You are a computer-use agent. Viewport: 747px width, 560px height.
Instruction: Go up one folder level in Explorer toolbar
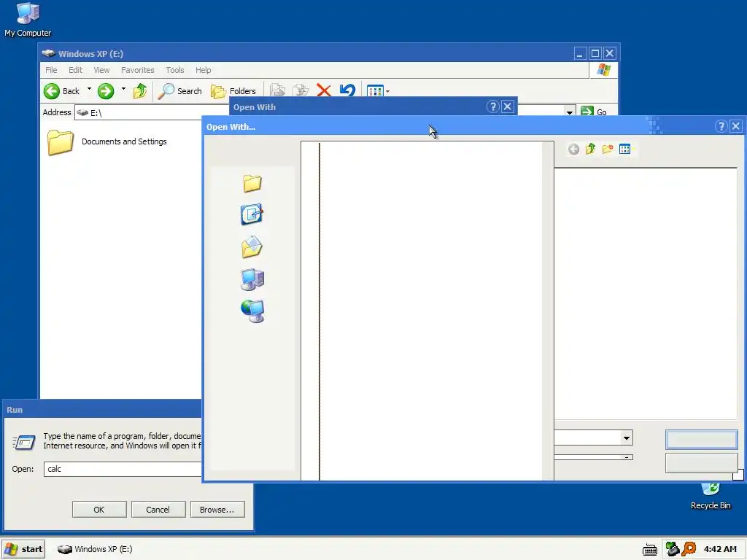pos(140,91)
